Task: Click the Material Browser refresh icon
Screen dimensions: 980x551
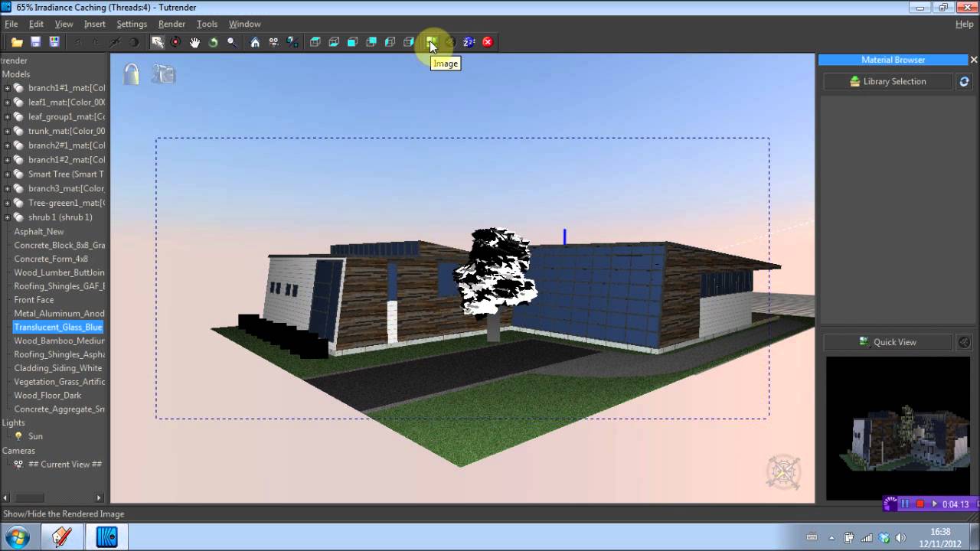Action: tap(964, 81)
